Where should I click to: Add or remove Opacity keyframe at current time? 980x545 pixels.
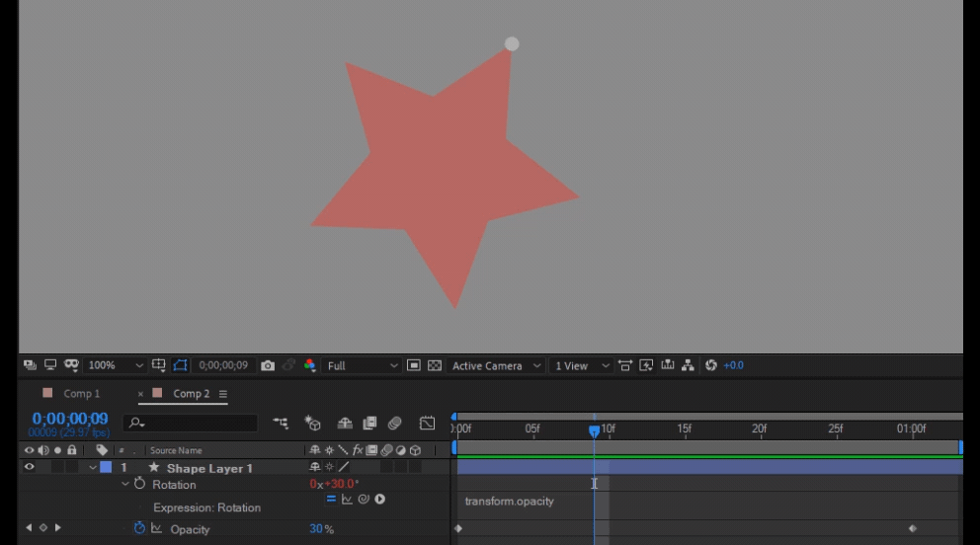43,527
